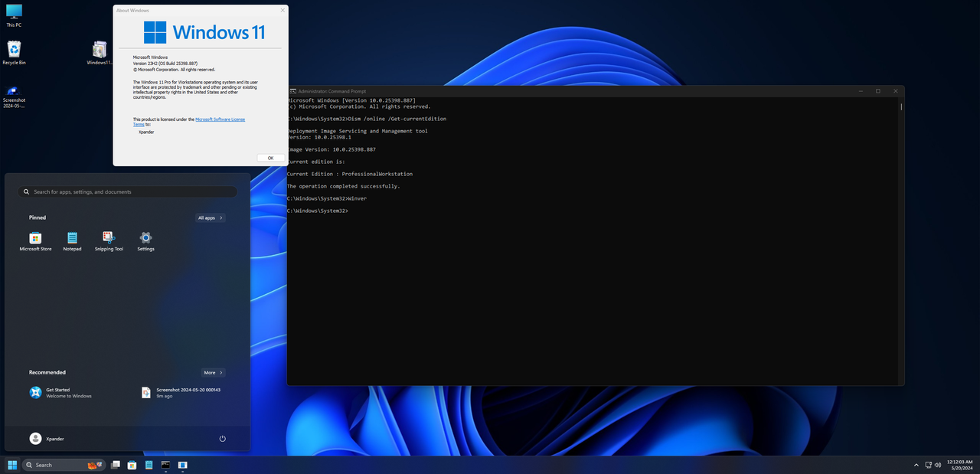Click the volume speaker tray icon

pyautogui.click(x=938, y=465)
